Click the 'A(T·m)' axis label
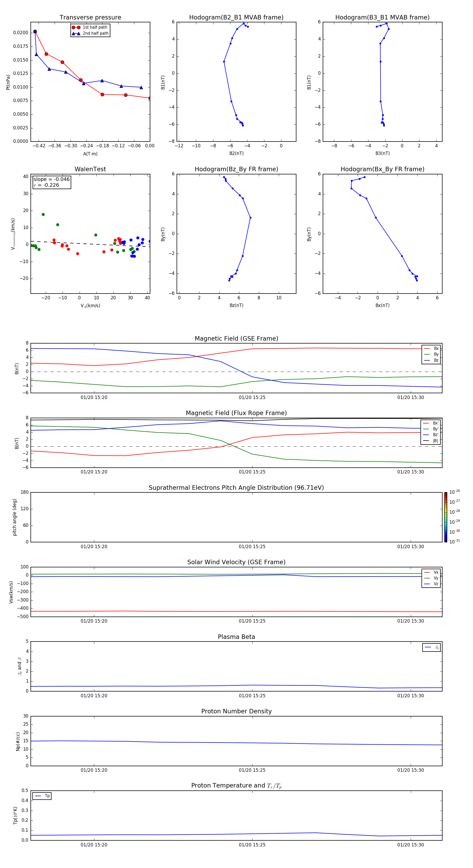 coord(90,154)
